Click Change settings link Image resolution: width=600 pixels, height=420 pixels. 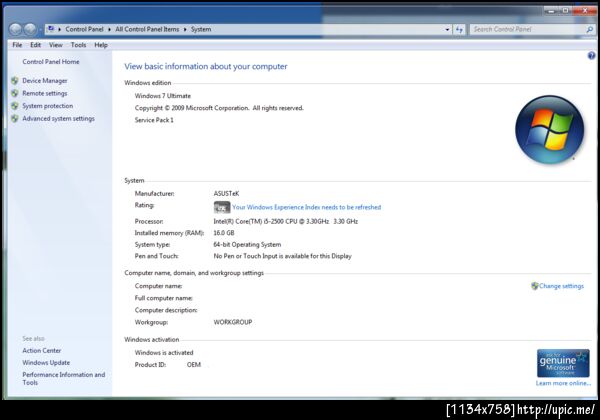pyautogui.click(x=561, y=286)
